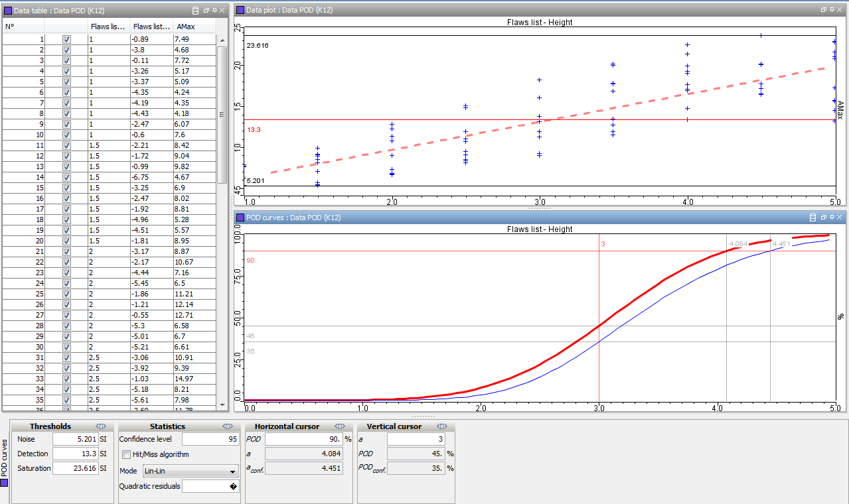Uncheck the checkbox in row 1
Image resolution: width=849 pixels, height=504 pixels.
[x=66, y=39]
